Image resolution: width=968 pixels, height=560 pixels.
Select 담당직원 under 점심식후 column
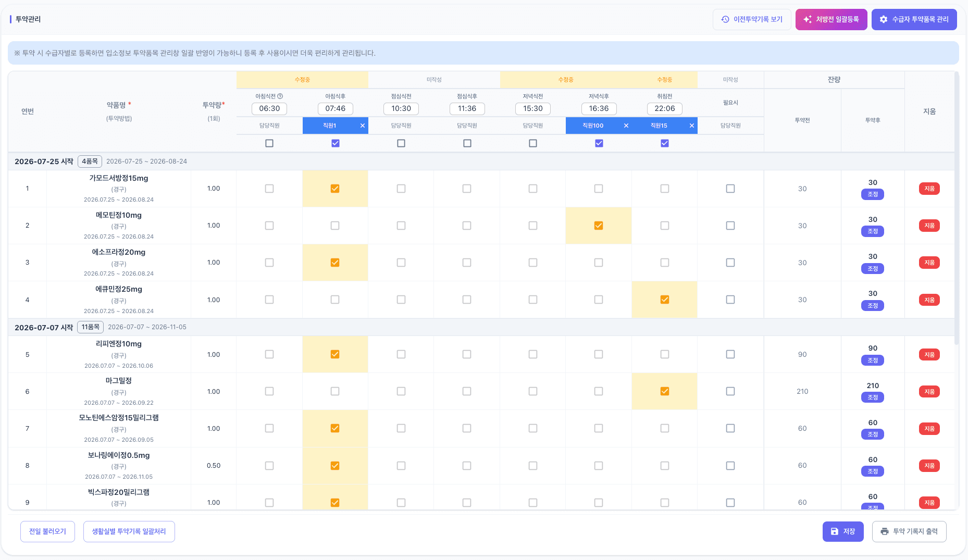point(467,126)
